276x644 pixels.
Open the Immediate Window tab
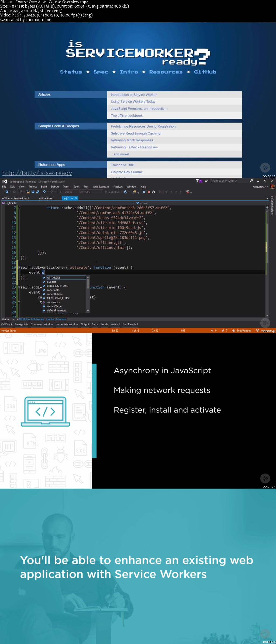pos(67,324)
